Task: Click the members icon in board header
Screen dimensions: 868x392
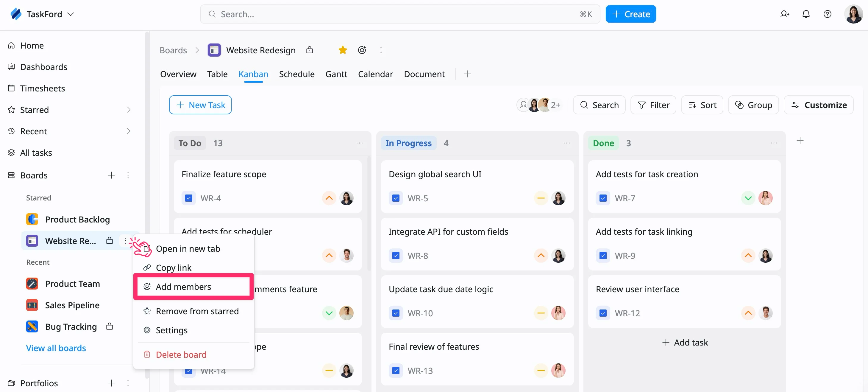Action: tap(362, 50)
